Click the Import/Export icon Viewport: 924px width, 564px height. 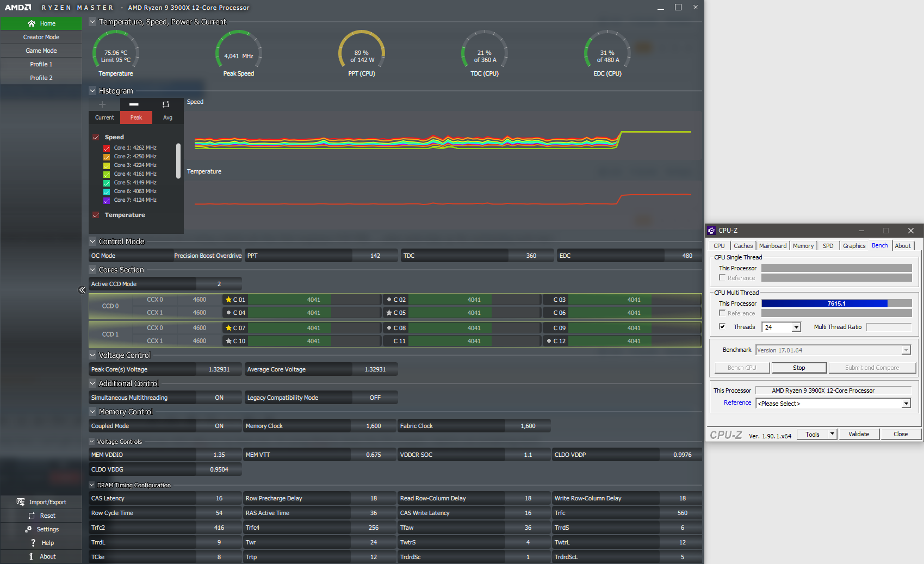pos(21,502)
